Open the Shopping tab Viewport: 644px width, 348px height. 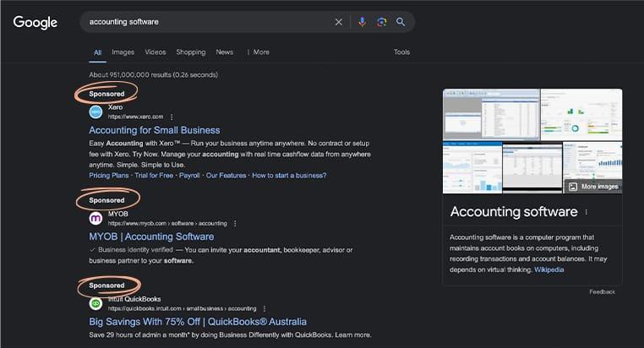[191, 52]
